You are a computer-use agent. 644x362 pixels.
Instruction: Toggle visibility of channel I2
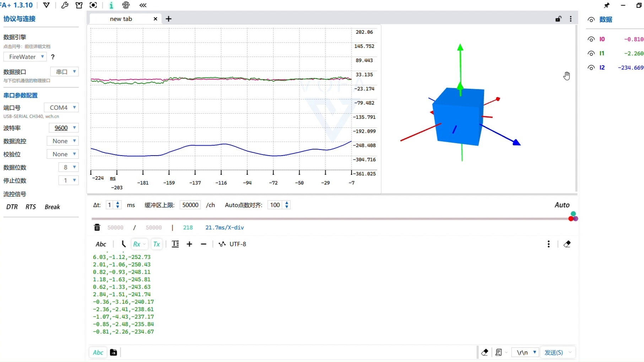coord(591,68)
